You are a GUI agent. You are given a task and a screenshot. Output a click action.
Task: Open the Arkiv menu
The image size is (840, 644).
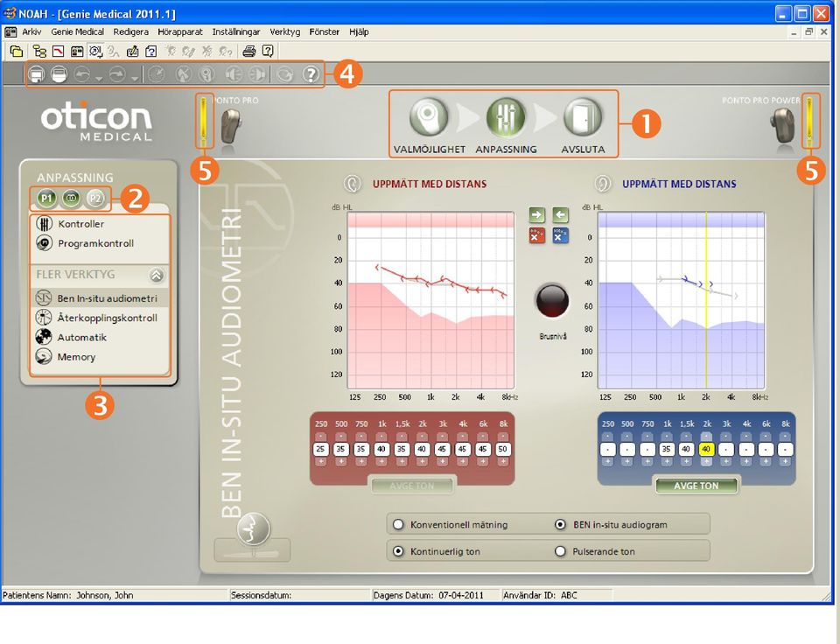click(x=31, y=32)
